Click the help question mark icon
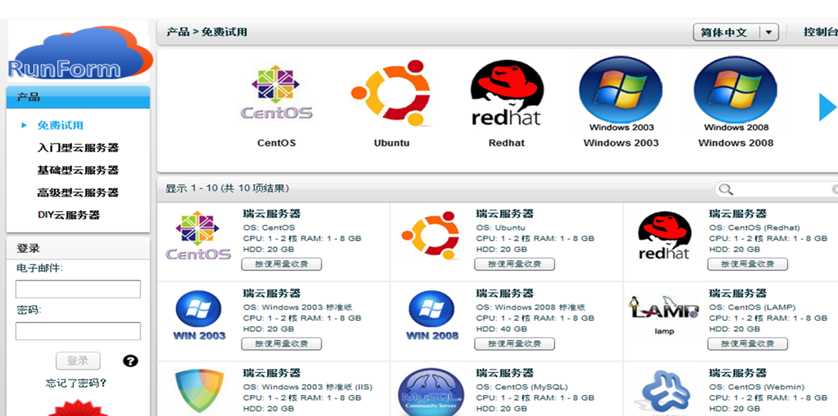The width and height of the screenshot is (838, 416). [130, 361]
